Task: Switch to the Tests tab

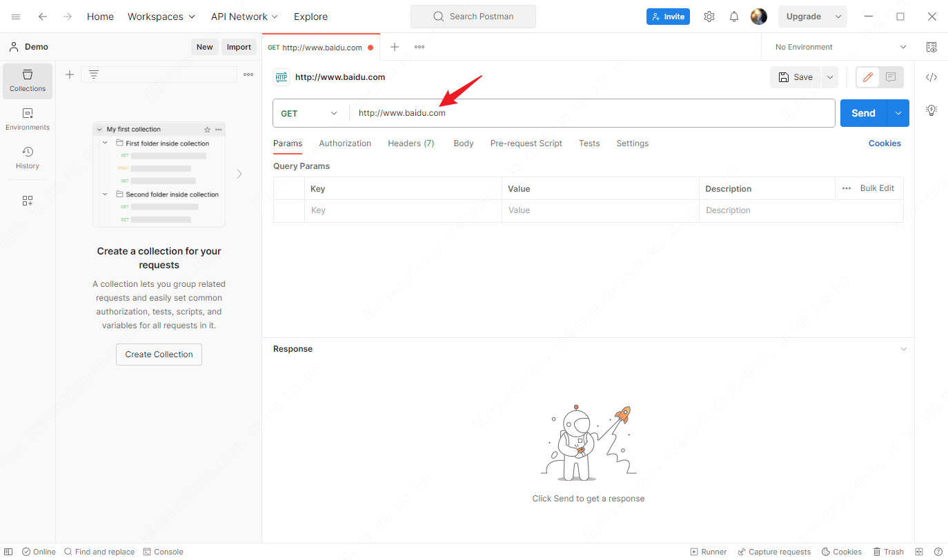Action: 589,143
